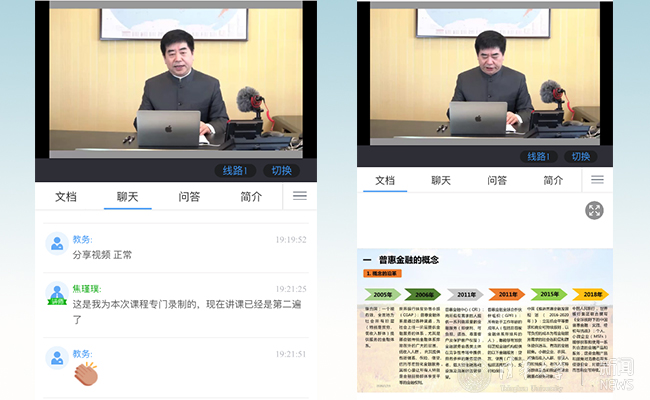Click 焦瑾璞 username in chat
650x400 pixels.
click(88, 288)
